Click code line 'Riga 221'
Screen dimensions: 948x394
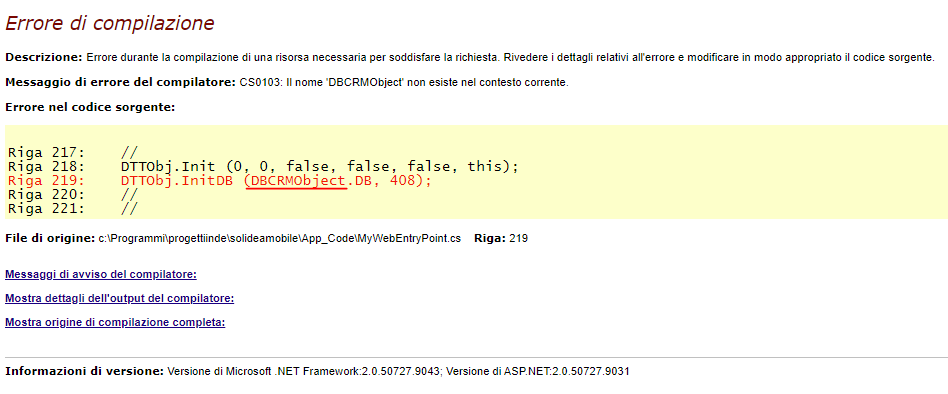(x=73, y=208)
